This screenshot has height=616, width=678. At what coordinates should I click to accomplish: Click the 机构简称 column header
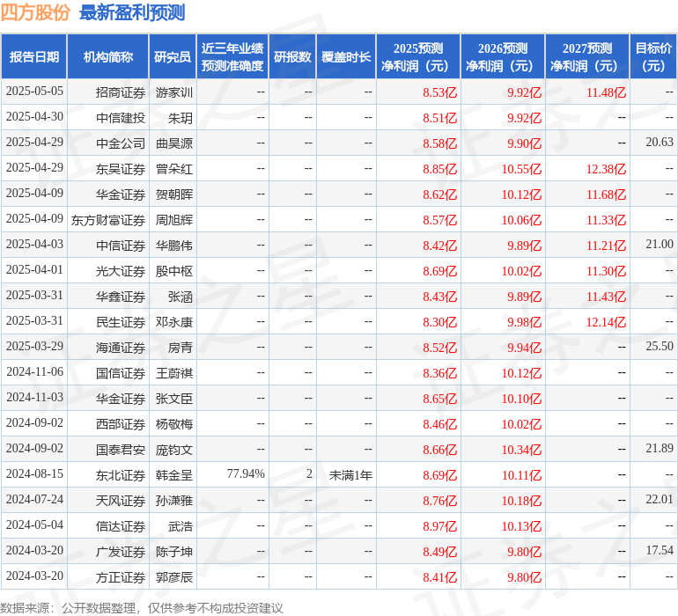108,57
